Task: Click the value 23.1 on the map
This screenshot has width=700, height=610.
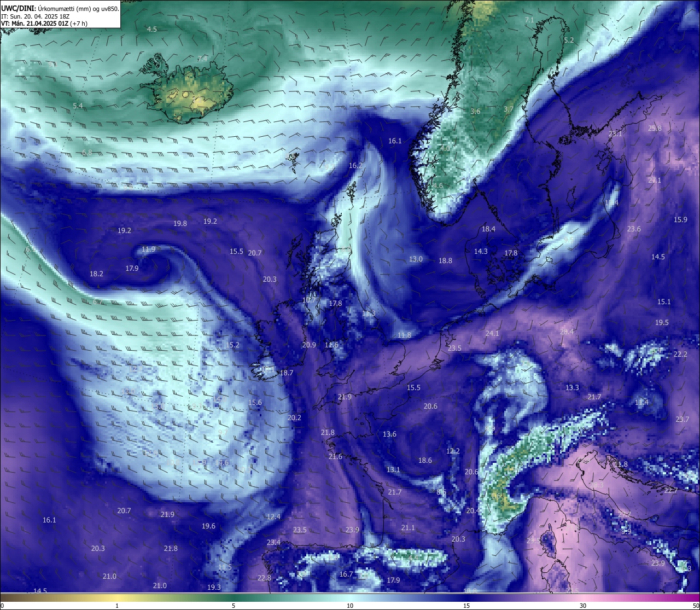Action: pyautogui.click(x=615, y=133)
